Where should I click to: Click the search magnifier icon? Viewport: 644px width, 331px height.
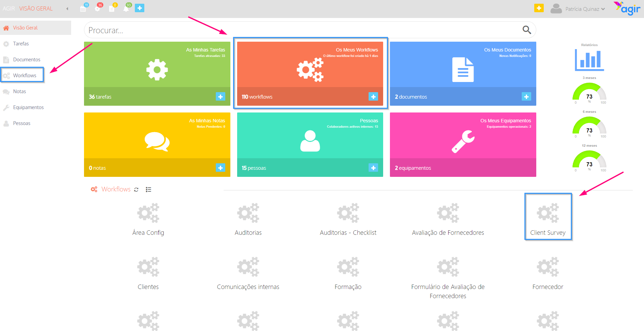(527, 30)
